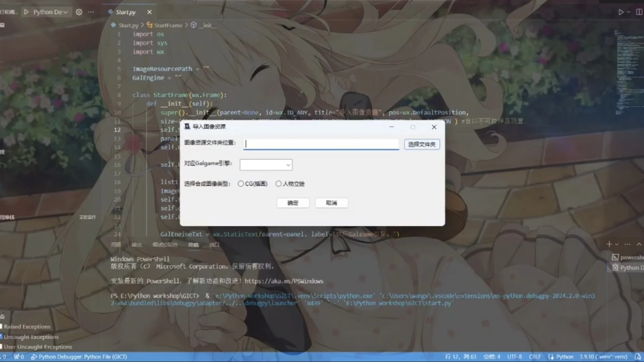
Task: Select interpreter 3.9.10 ('.venv': venv)
Action: pyautogui.click(x=603, y=357)
